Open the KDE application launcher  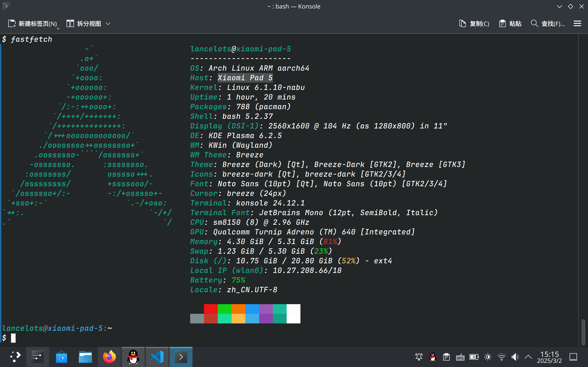(15, 357)
